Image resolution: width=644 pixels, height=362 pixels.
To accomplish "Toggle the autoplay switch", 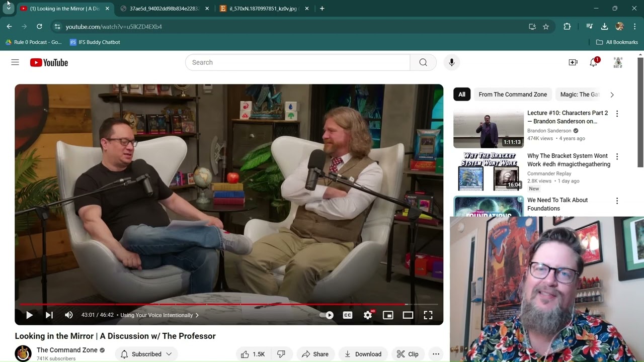I will coord(327,315).
